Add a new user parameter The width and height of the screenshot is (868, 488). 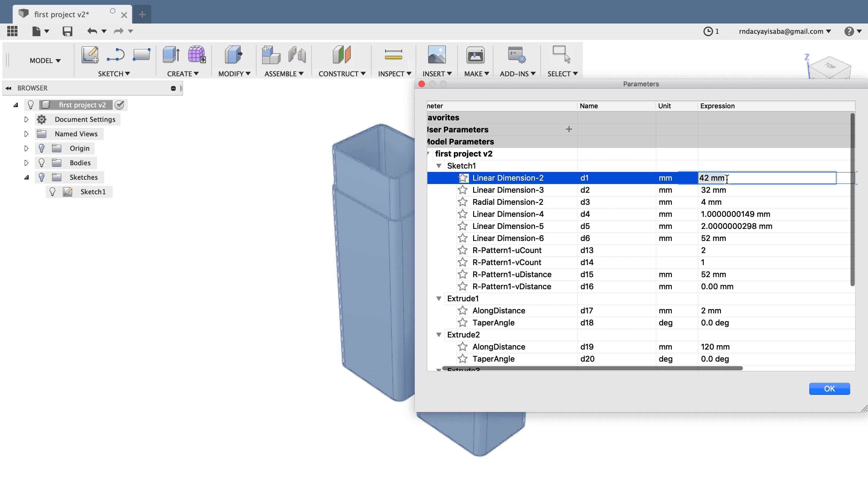click(x=569, y=129)
